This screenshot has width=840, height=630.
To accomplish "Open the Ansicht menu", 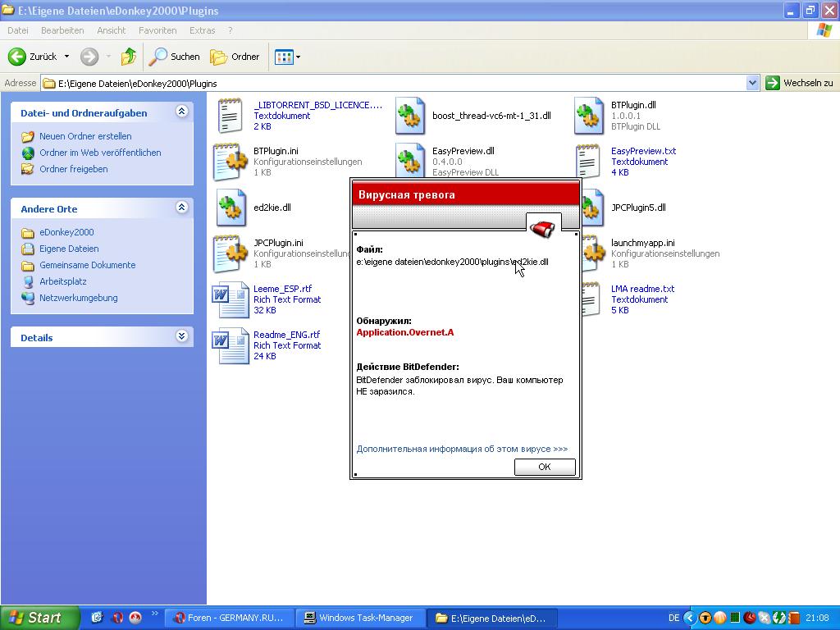I will [x=112, y=30].
